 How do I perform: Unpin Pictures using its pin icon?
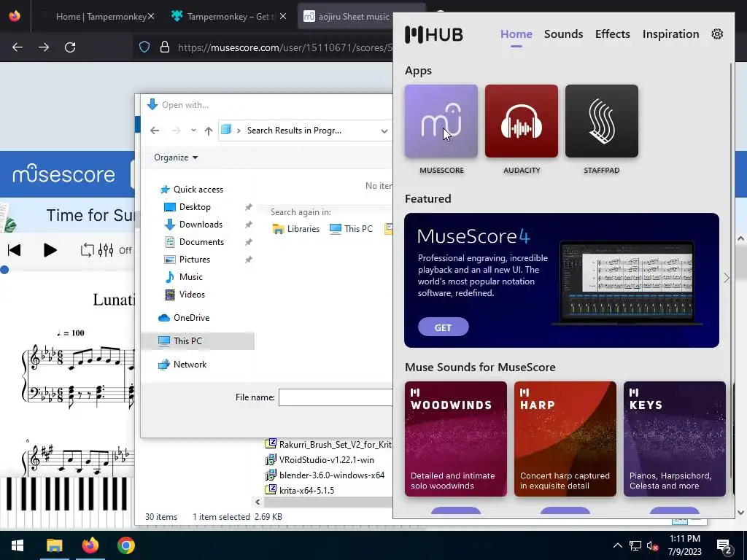click(x=248, y=260)
